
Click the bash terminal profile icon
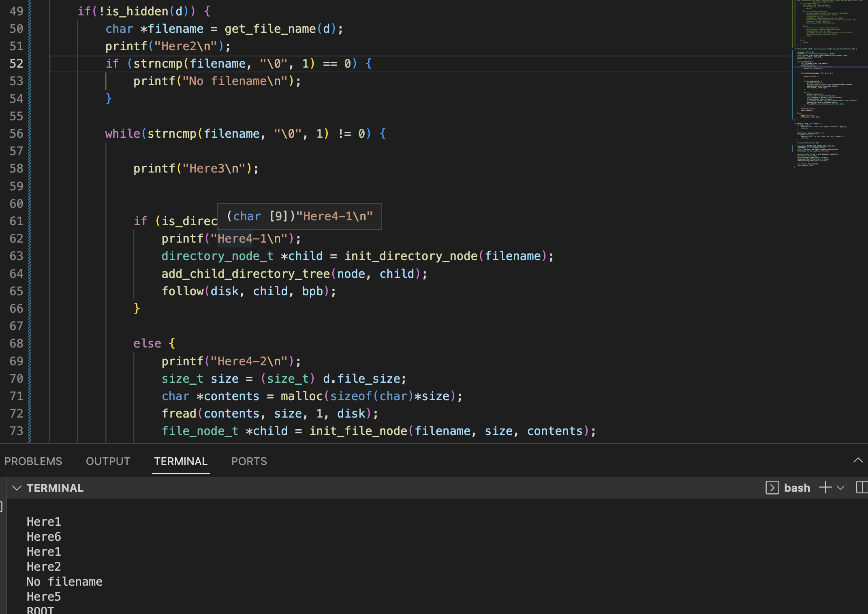tap(772, 488)
